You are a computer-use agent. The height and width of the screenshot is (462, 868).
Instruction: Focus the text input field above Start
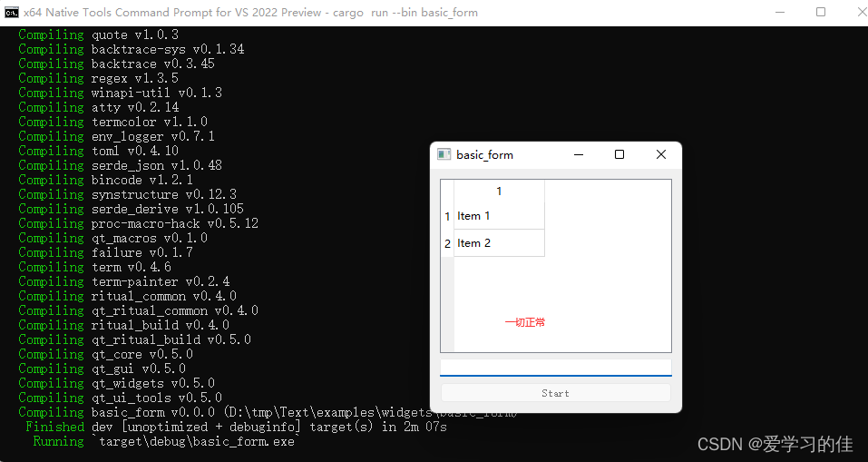click(555, 368)
